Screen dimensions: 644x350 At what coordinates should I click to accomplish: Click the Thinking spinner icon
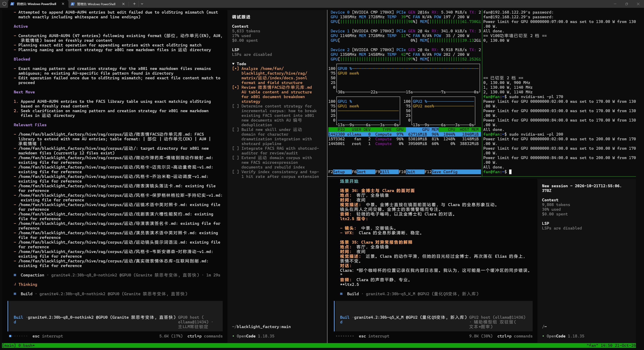click(x=15, y=284)
